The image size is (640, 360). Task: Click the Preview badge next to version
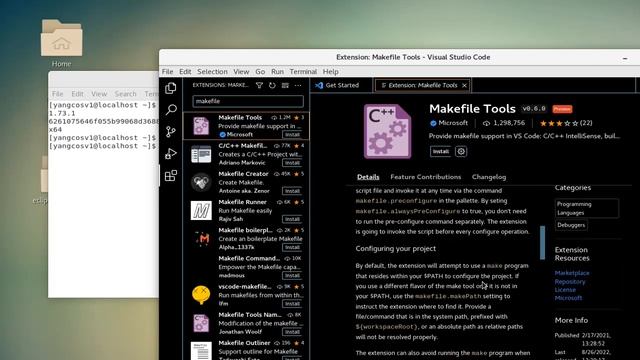pyautogui.click(x=562, y=109)
